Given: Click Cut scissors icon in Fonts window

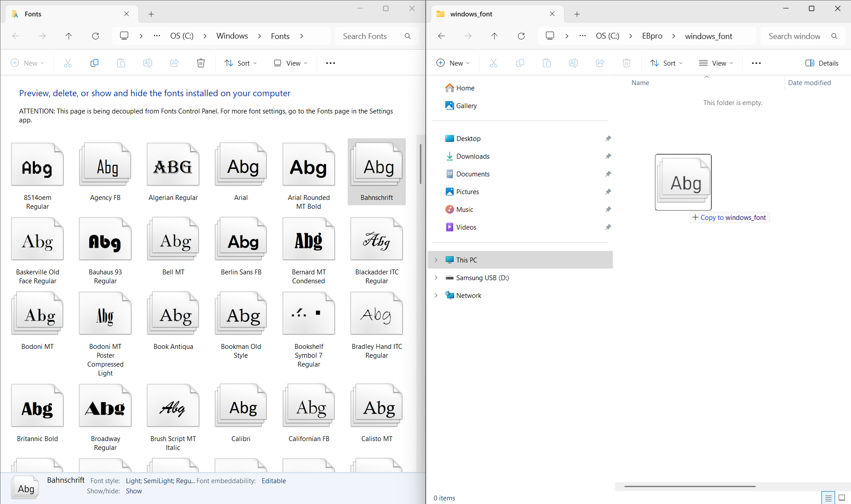Looking at the screenshot, I should click(x=68, y=63).
